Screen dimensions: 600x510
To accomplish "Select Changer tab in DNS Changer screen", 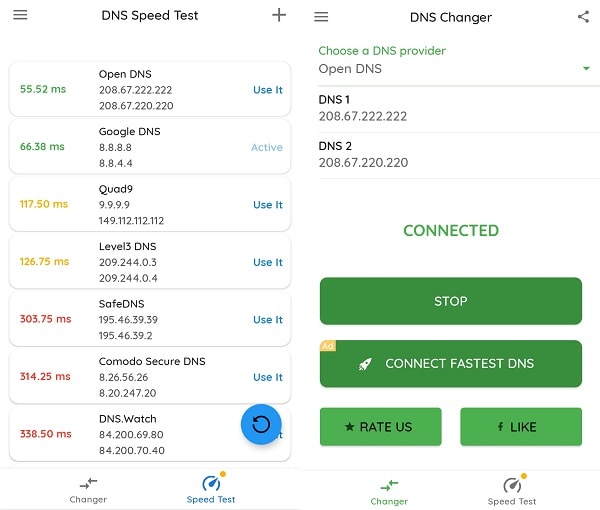I will click(x=389, y=492).
